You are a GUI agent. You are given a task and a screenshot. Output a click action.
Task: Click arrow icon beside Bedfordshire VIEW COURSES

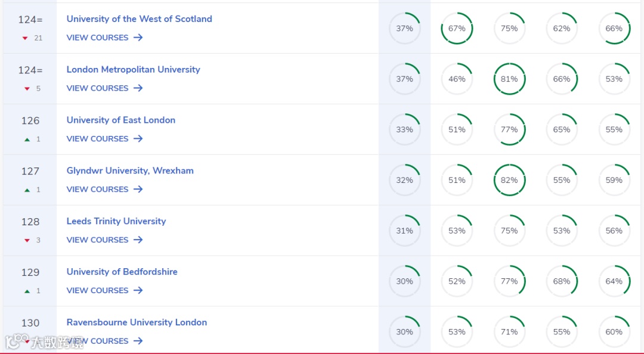pyautogui.click(x=138, y=290)
